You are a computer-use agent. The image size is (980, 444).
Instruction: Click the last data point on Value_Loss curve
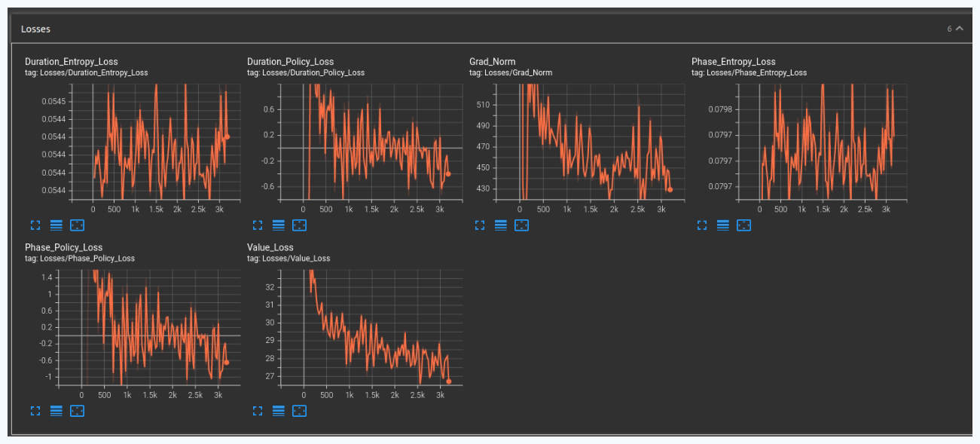coord(449,381)
